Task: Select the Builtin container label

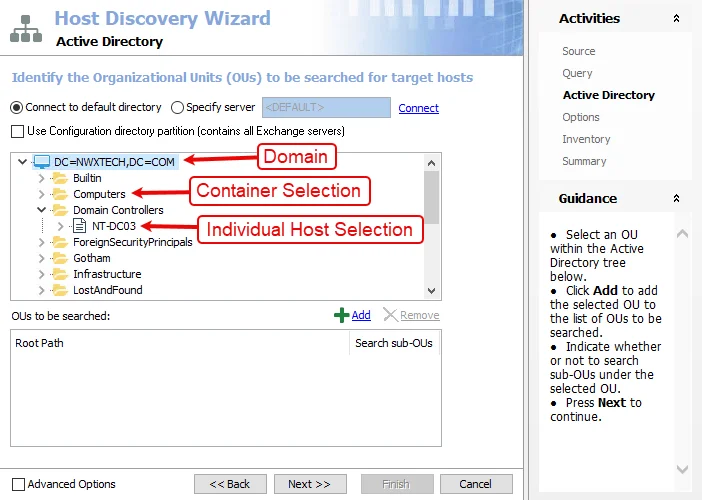Action: [x=87, y=178]
